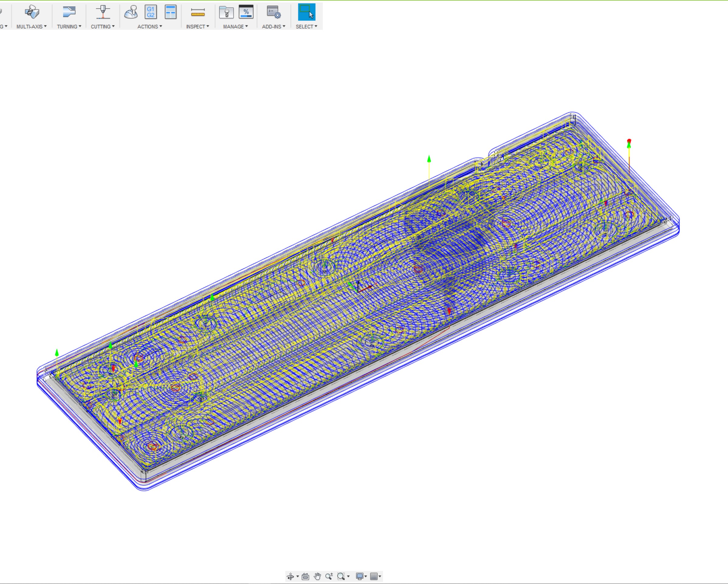Viewport: 728px width, 584px height.
Task: Click the Pan hand tool
Action: (317, 576)
